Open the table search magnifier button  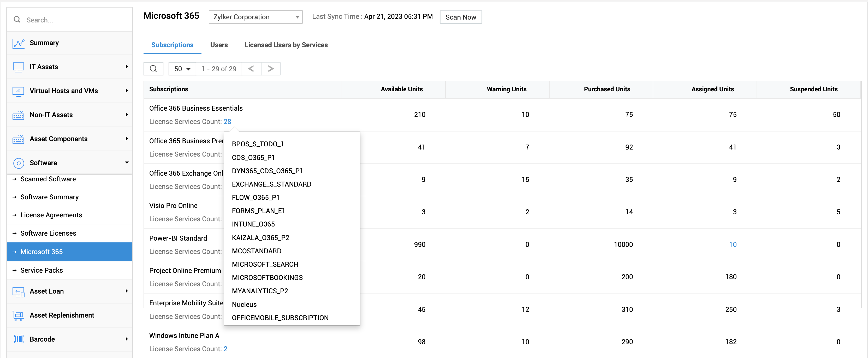[x=153, y=69]
